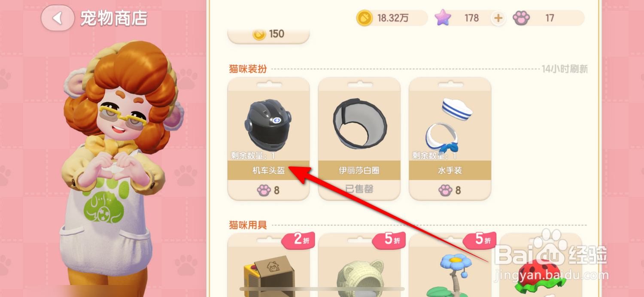Tap the gold coin currency icon

(x=365, y=18)
